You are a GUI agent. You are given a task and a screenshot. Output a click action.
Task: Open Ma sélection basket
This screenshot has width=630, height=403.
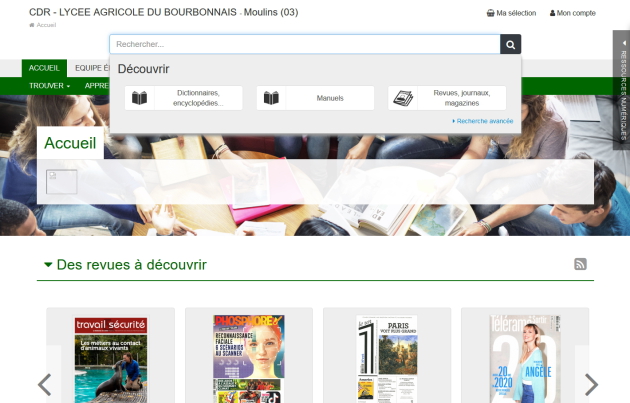click(510, 13)
